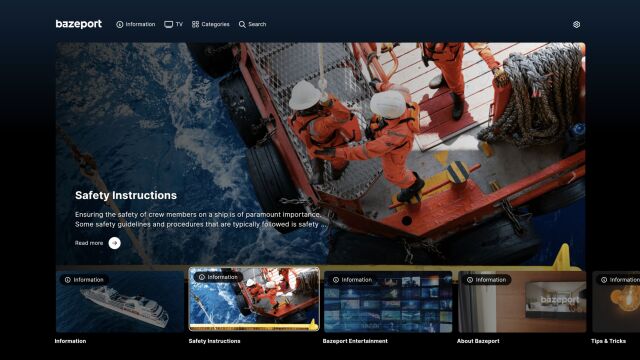Select the Safety Instructions thumbnail card
Image resolution: width=640 pixels, height=360 pixels.
pos(254,299)
